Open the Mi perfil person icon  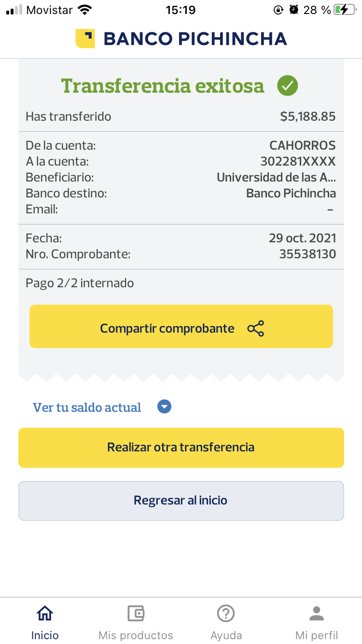click(317, 614)
